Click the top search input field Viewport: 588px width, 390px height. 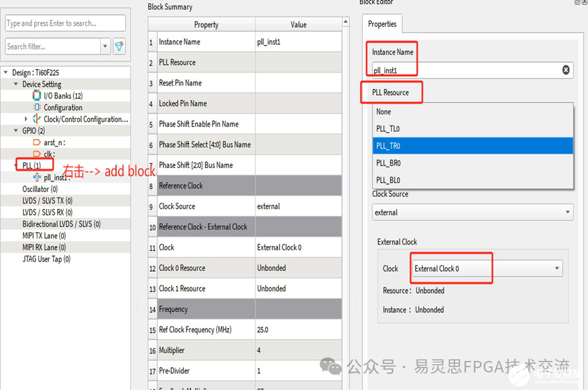(x=65, y=23)
